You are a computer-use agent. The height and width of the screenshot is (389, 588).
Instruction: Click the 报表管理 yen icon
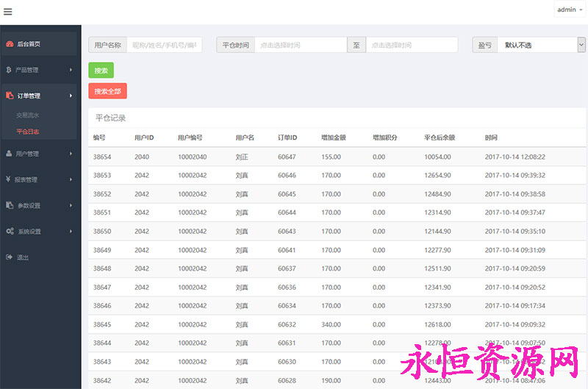point(8,179)
